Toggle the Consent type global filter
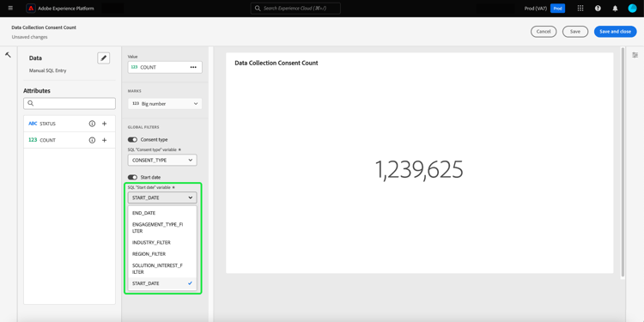 pos(132,140)
